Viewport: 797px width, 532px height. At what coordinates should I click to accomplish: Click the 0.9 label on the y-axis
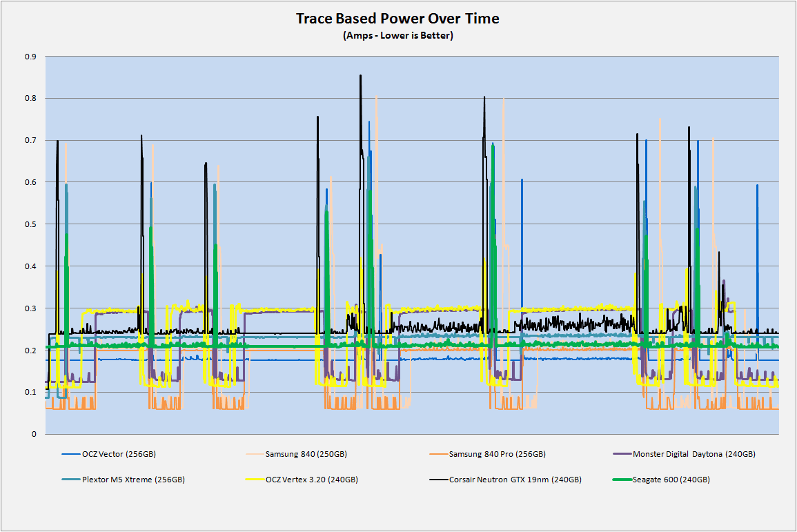pyautogui.click(x=31, y=57)
